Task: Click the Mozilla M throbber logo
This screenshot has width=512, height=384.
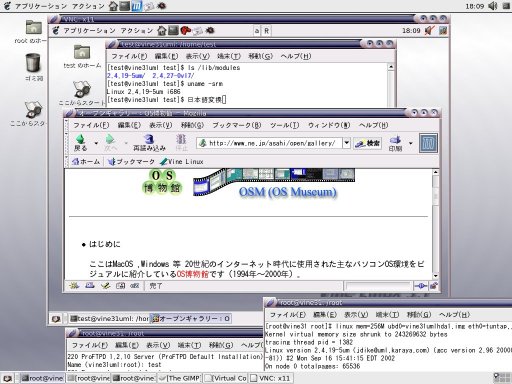Action: [428, 143]
